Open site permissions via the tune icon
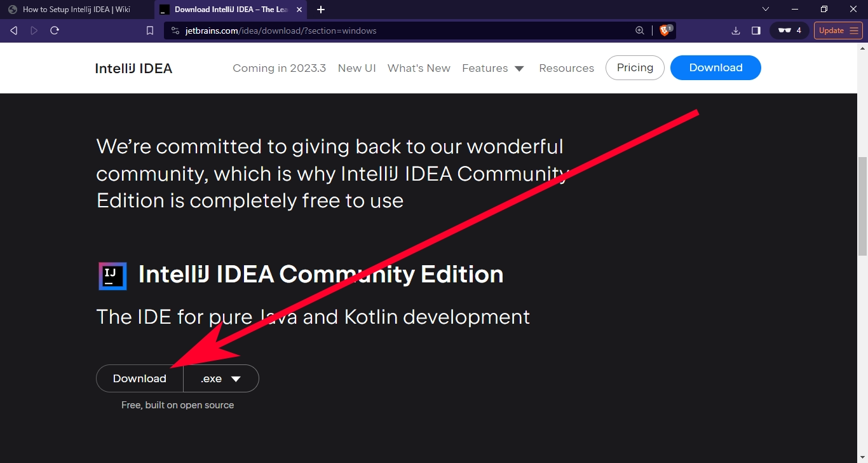868x463 pixels. (x=174, y=30)
